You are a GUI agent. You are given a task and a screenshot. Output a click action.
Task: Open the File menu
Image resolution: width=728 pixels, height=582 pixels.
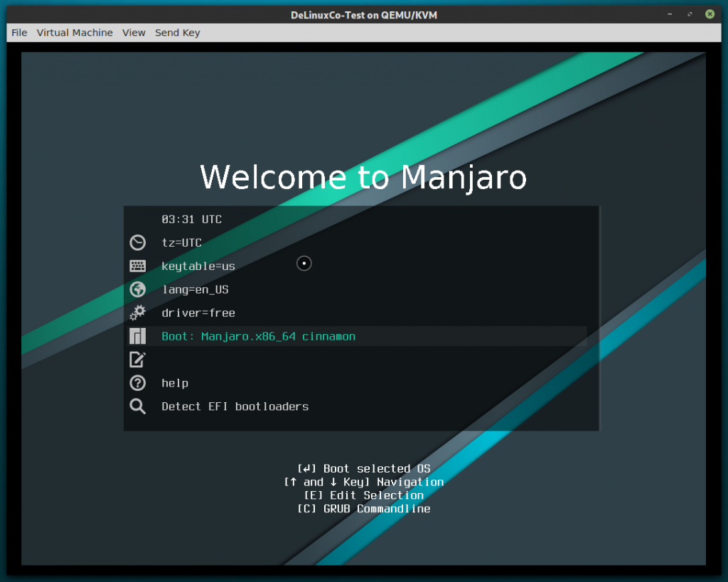[18, 33]
